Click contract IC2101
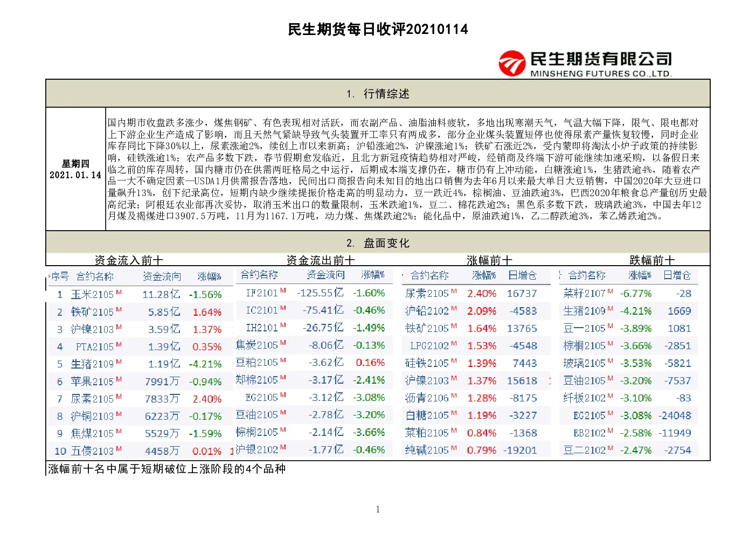The image size is (756, 534). coord(262,310)
